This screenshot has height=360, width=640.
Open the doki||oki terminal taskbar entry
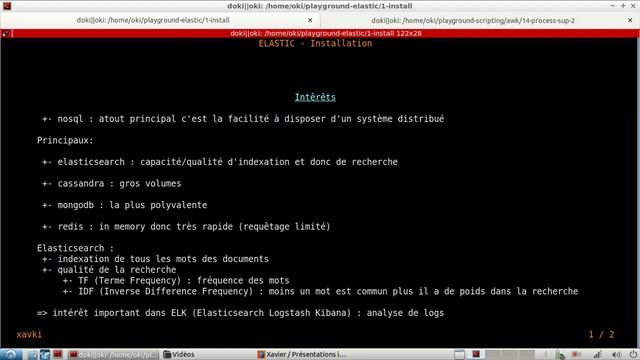click(x=113, y=354)
